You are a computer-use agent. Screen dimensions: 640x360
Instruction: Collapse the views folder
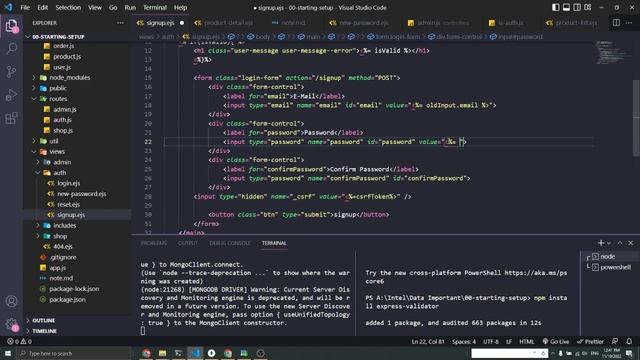57,151
